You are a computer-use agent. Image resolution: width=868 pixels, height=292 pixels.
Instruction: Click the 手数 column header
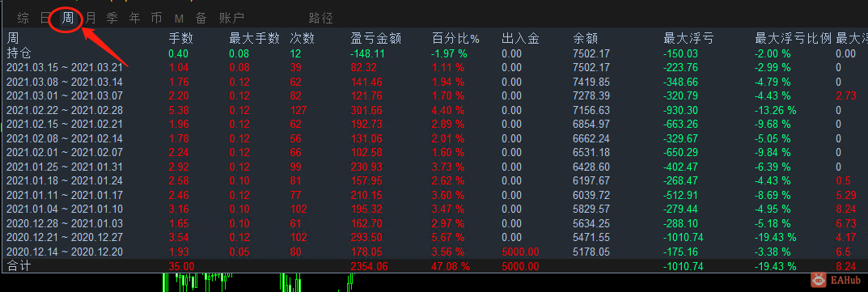tap(181, 38)
